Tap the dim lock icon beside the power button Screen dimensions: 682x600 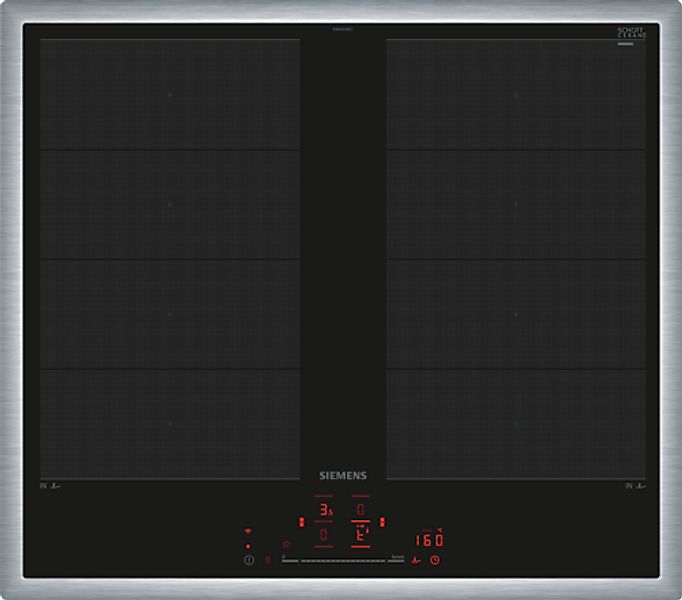coord(268,560)
